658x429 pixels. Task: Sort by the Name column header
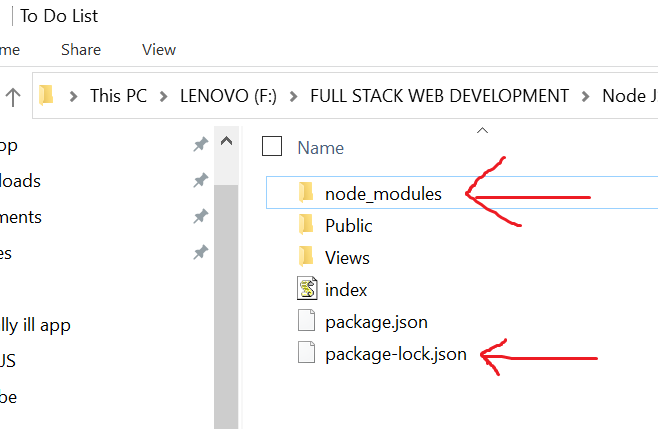321,148
